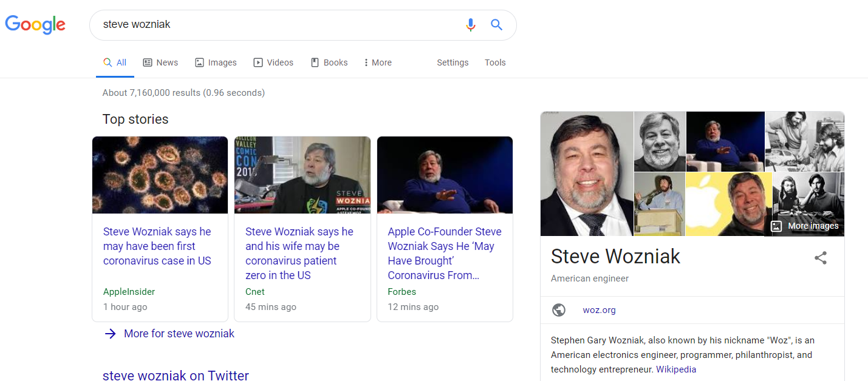
Task: Share the Steve Wozniak knowledge panel
Action: coord(821,258)
